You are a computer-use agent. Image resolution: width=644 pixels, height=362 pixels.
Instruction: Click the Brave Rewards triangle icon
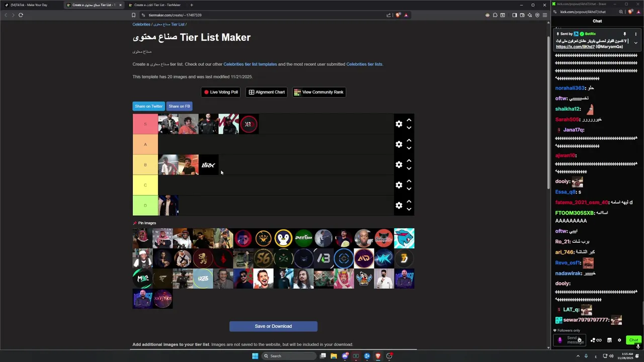(x=406, y=15)
